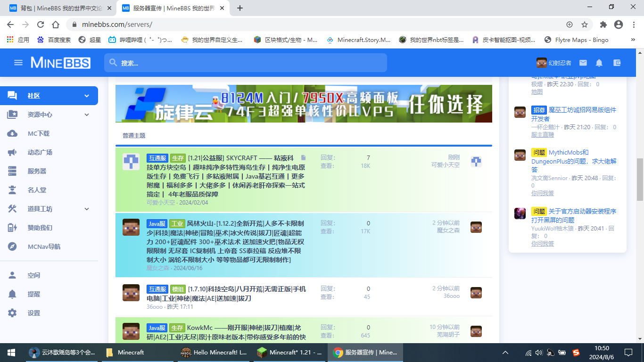This screenshot has width=644, height=362.
Task: Open 动态广场 in the sidebar
Action: pyautogui.click(x=40, y=152)
